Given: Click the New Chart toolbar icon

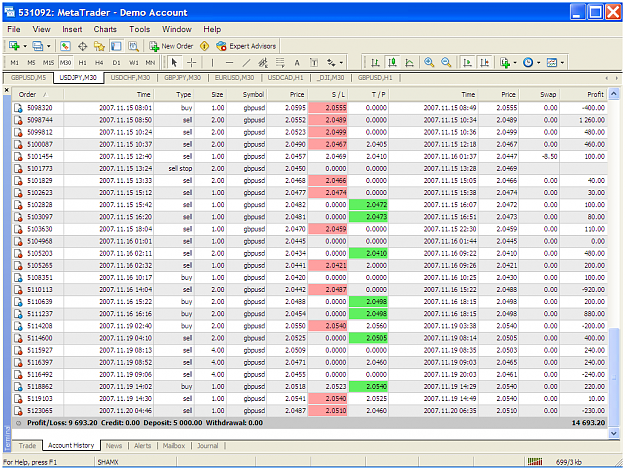Looking at the screenshot, I should pos(14,46).
